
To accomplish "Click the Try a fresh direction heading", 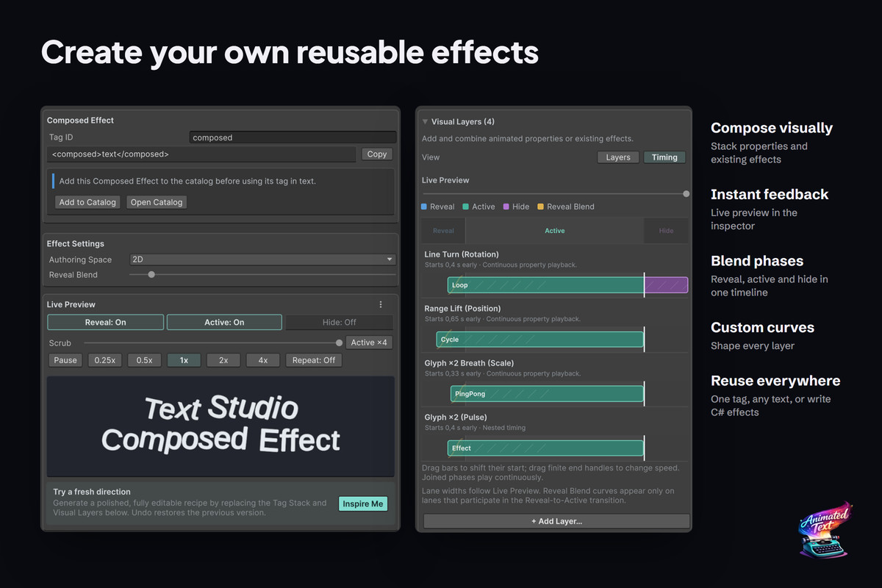I will (x=92, y=492).
